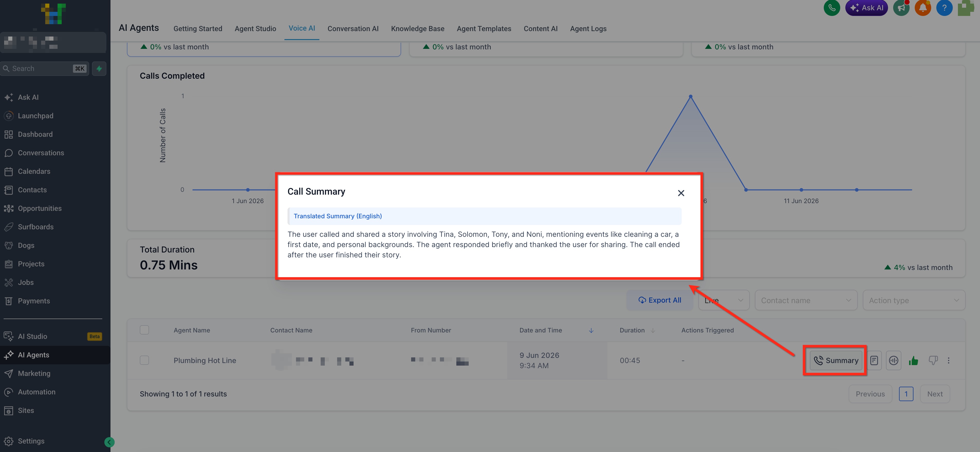This screenshot has height=452, width=980.
Task: Click the green phone dialer icon
Action: [832, 8]
